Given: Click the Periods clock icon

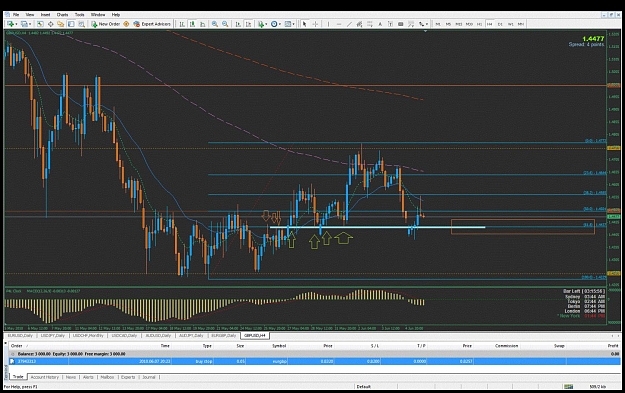Looking at the screenshot, I should click(274, 24).
